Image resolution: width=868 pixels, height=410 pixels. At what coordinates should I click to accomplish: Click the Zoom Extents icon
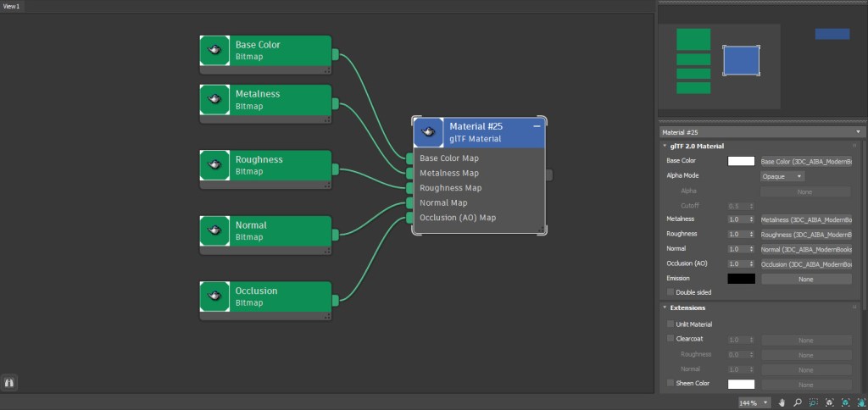(830, 402)
